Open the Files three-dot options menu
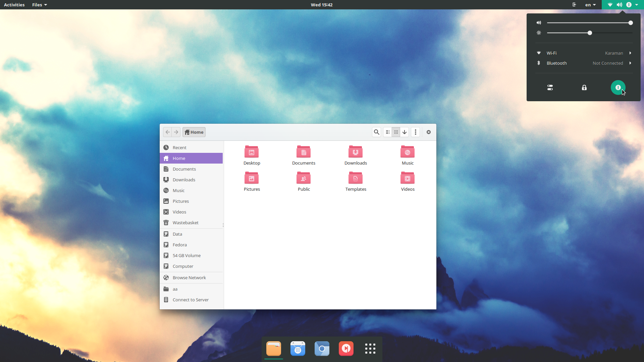This screenshot has width=644, height=362. [415, 132]
